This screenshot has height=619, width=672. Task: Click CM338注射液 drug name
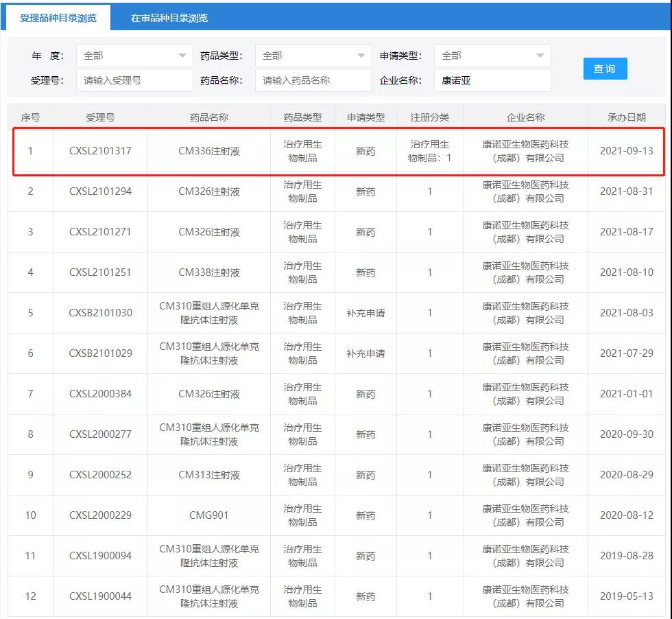(209, 272)
